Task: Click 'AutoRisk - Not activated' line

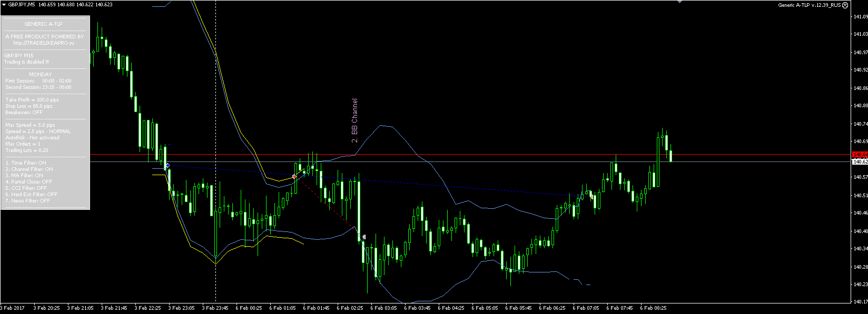Action: [32, 137]
